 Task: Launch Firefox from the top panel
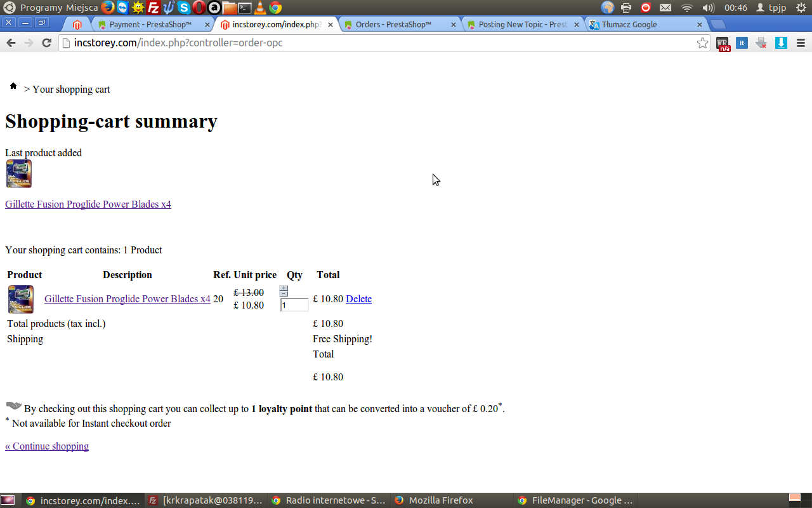[108, 8]
